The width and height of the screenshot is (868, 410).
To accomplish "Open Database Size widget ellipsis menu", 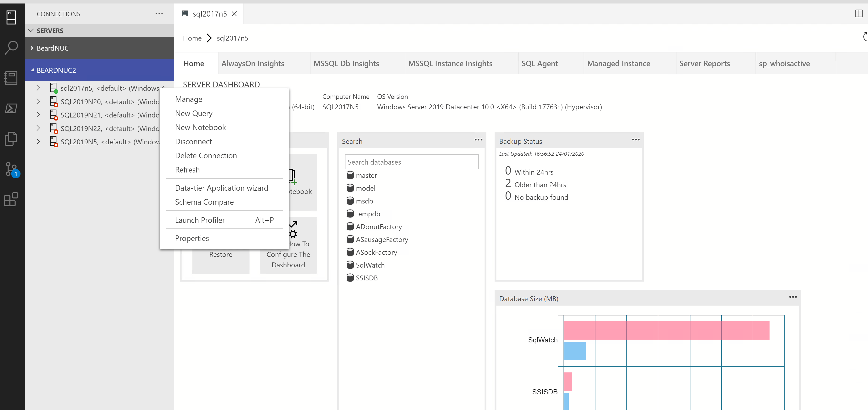I will [793, 297].
